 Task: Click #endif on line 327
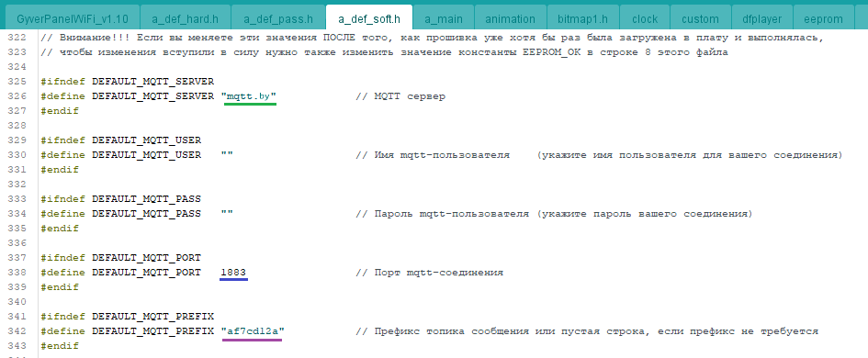(x=59, y=111)
